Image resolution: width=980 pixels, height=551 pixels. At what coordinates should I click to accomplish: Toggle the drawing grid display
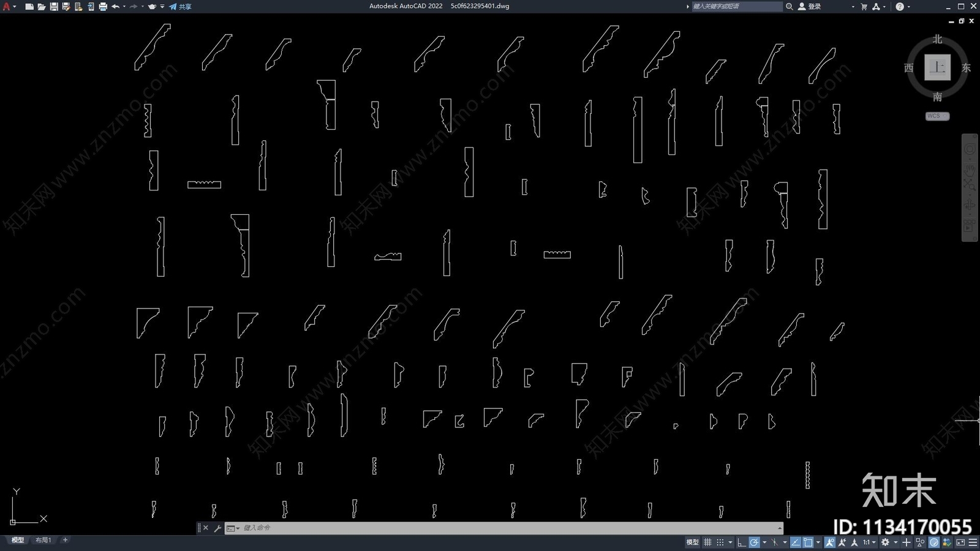[x=707, y=542]
